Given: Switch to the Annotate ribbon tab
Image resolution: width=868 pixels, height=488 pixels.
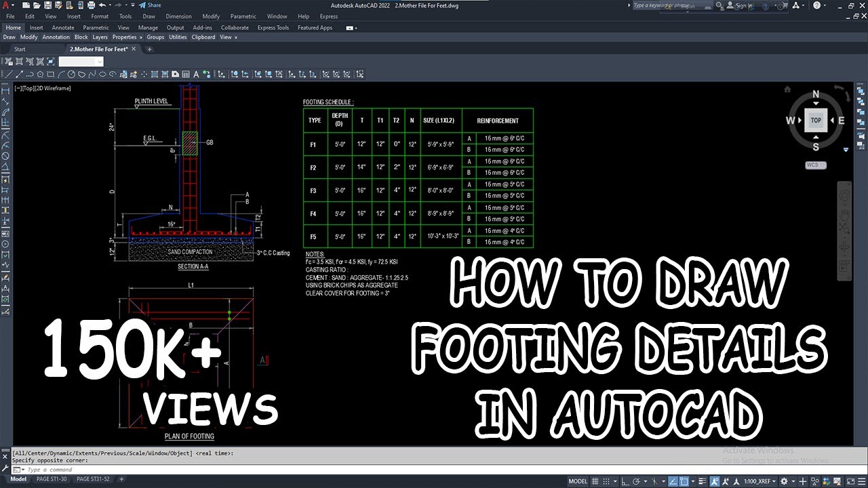Looking at the screenshot, I should (63, 28).
